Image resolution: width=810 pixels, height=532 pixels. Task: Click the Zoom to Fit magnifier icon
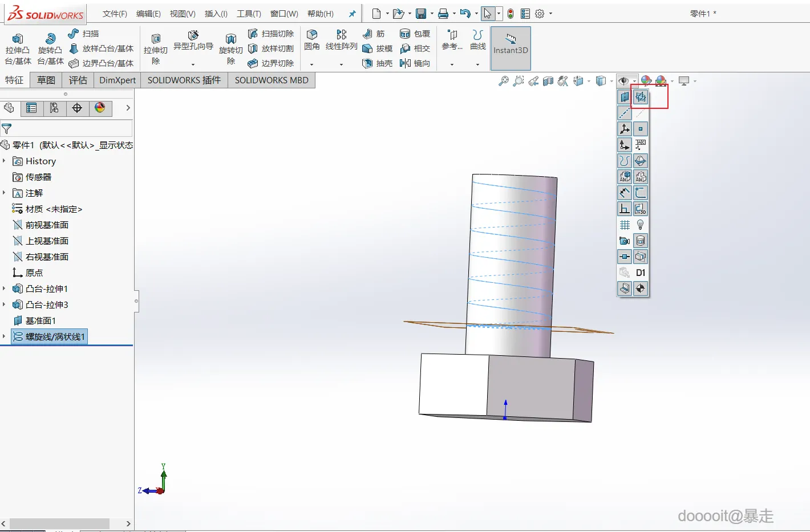[503, 81]
